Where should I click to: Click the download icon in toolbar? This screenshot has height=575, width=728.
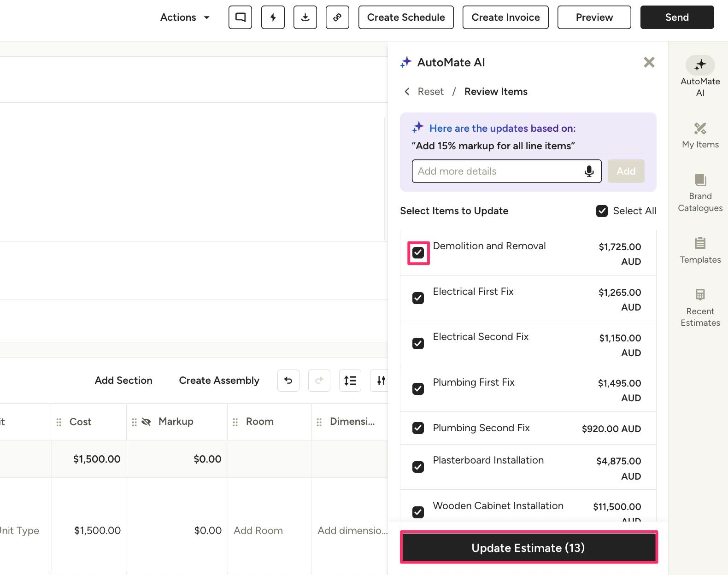(x=305, y=18)
